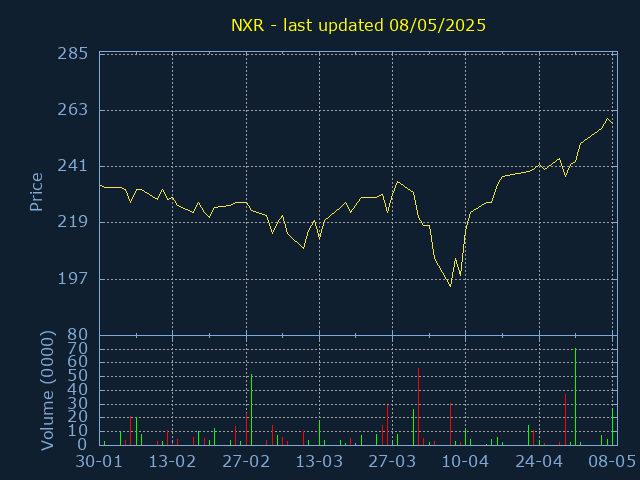Click the 197 price axis label
Screen dimensions: 640x480
click(73, 279)
